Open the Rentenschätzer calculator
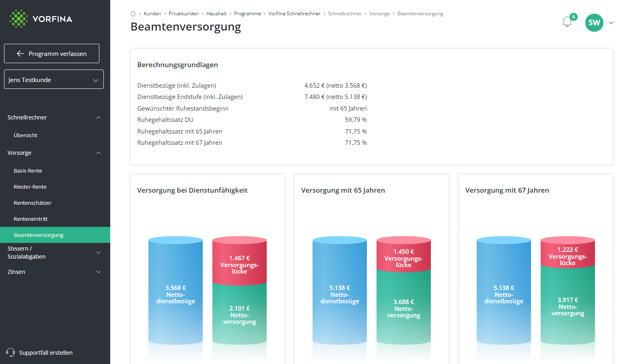640x364 pixels. click(x=33, y=203)
